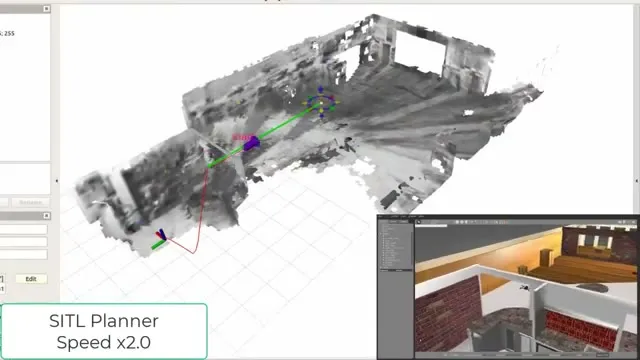Click the blue downward arrow below the goal marker

click(322, 116)
